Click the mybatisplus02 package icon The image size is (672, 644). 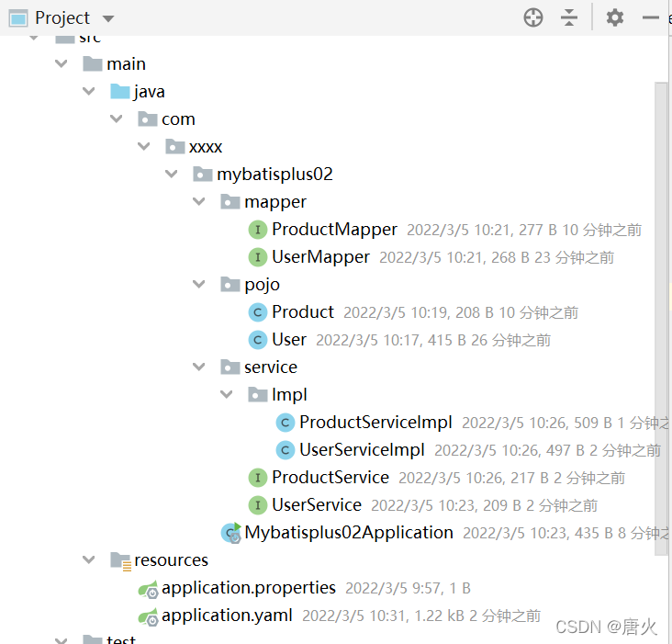[203, 174]
